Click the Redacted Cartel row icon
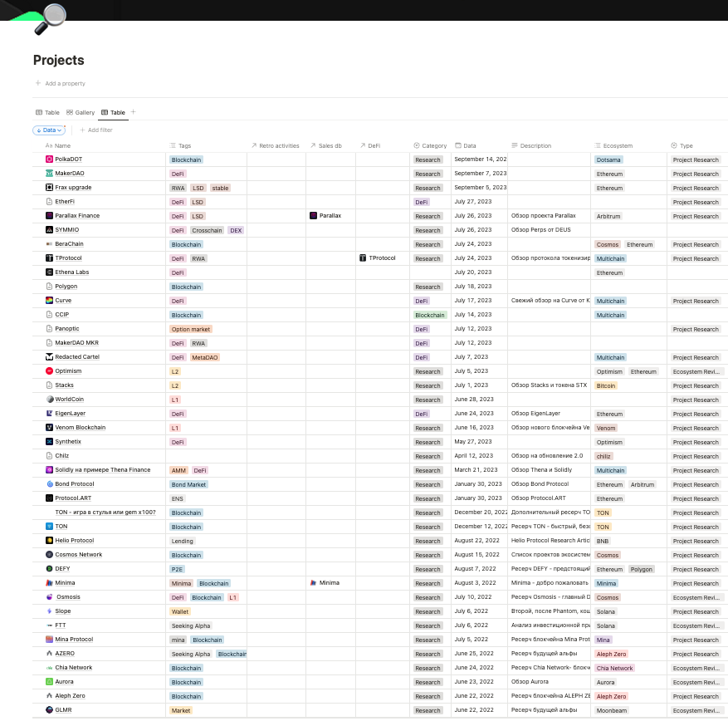Viewport: 728px width, 721px height. (49, 357)
